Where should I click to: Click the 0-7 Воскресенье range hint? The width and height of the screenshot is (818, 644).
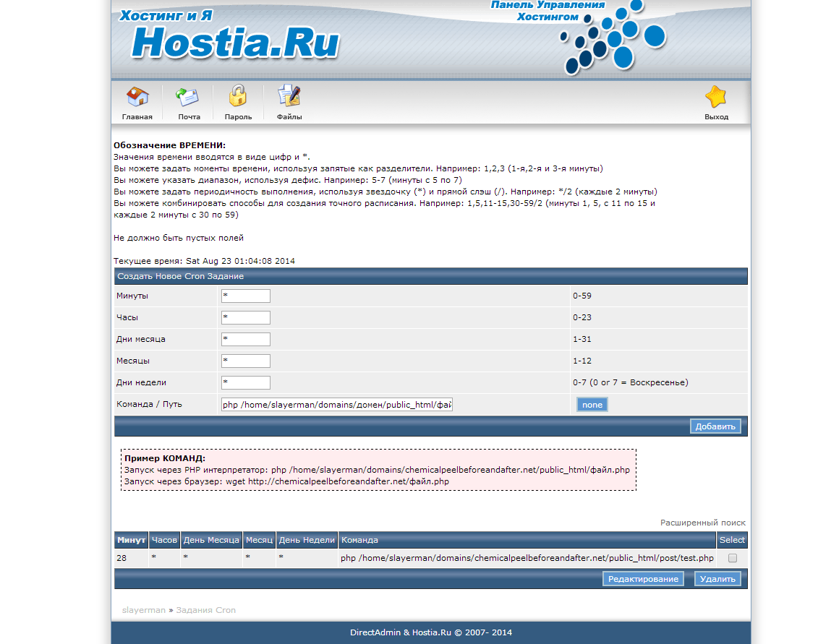[x=630, y=382]
